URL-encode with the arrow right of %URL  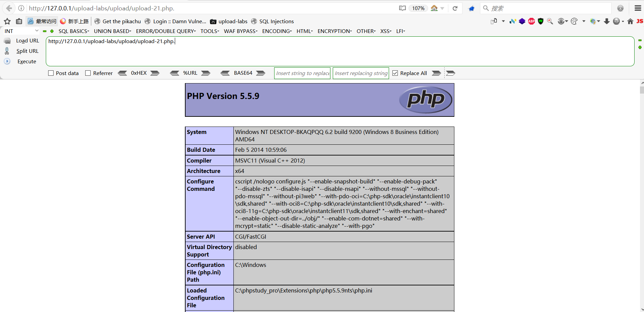point(206,73)
